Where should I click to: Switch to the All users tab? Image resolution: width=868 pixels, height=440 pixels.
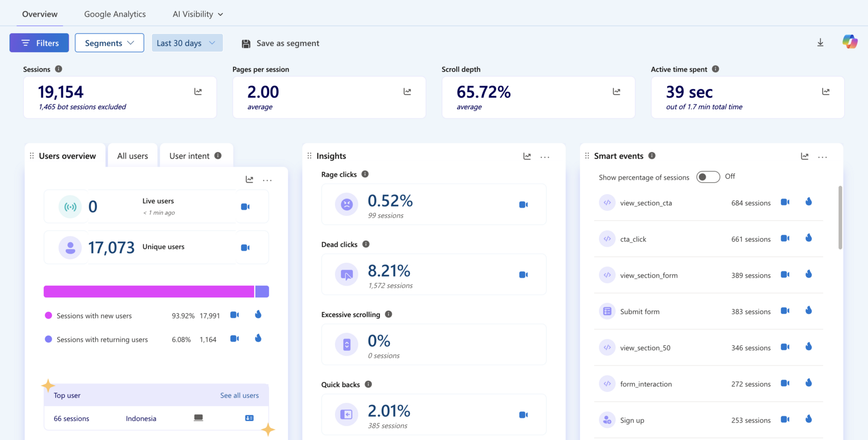pyautogui.click(x=132, y=156)
